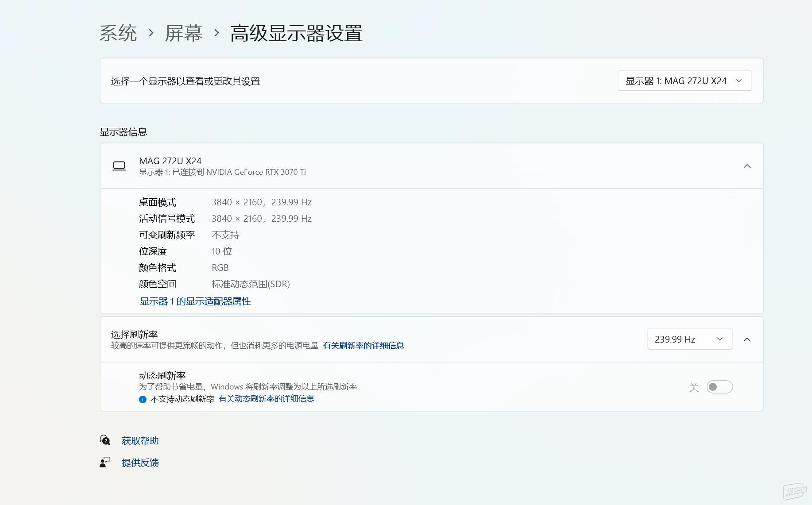Collapse the 选择刷新率 section chevron

[747, 339]
